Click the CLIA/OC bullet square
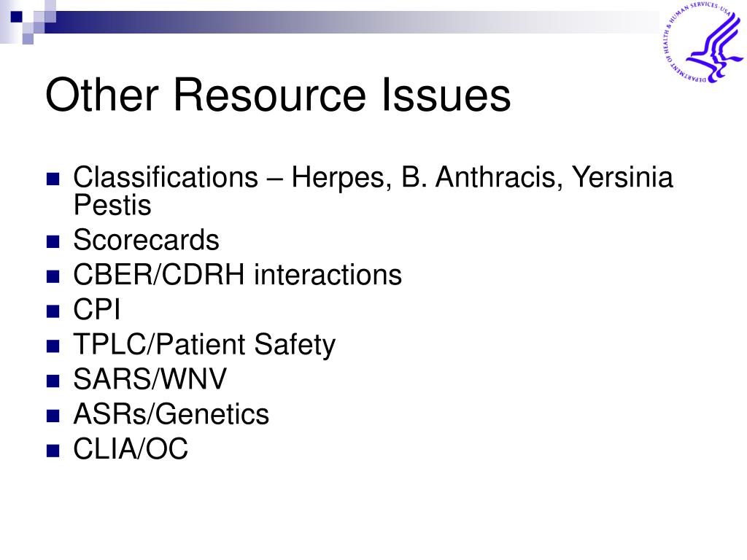Viewport: 747px width, 560px height. pos(53,451)
